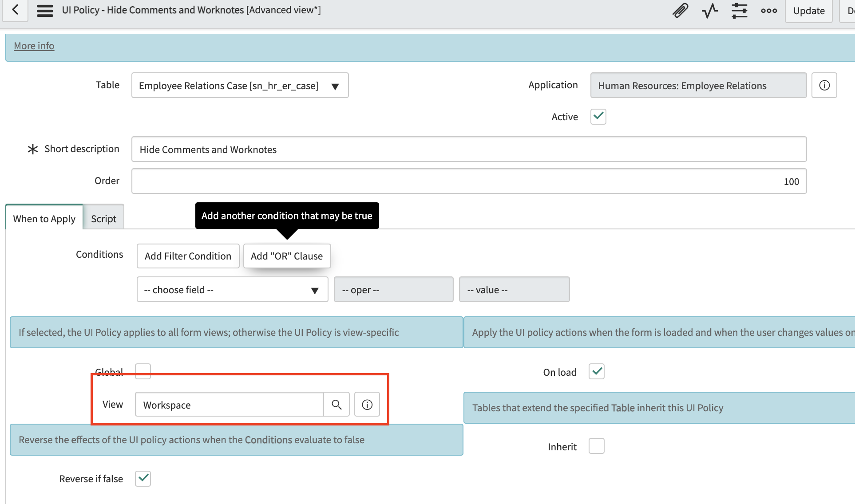Click the paperclip attachments icon
Viewport: 855px width, 504px height.
680,10
